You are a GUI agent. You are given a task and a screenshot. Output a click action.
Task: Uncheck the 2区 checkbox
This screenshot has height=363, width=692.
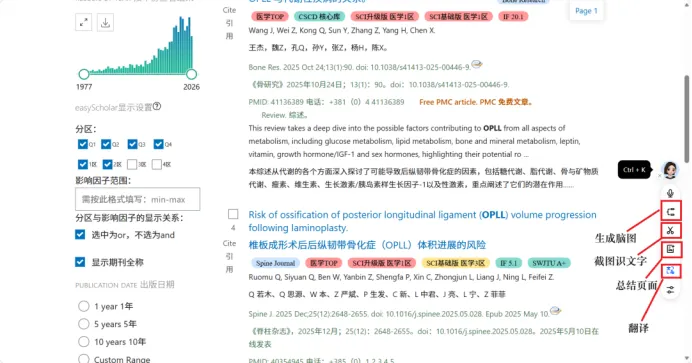(x=107, y=164)
